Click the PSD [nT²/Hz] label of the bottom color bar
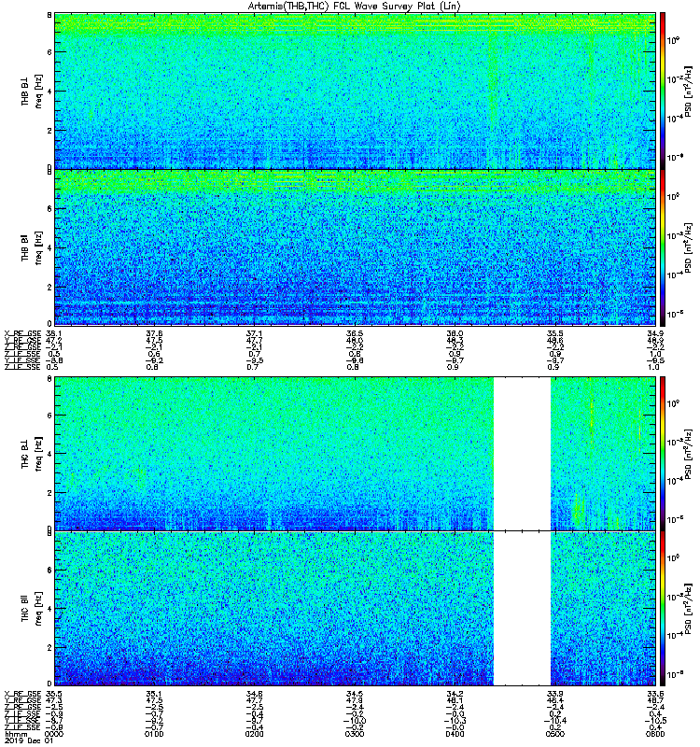This screenshot has width=700, height=747. tap(688, 609)
